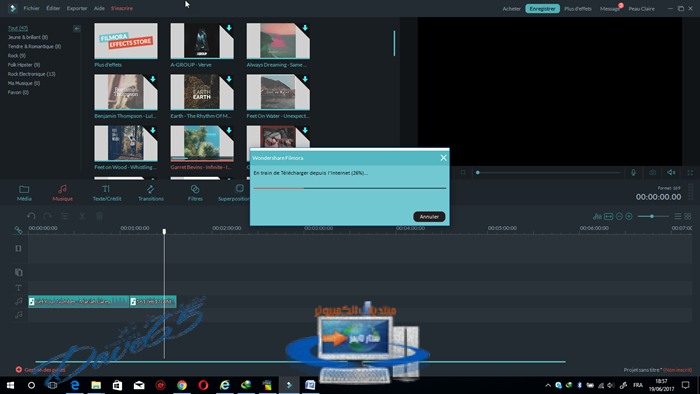Select Tendre & Romantique category
Viewport: 700px width, 394px height.
(x=34, y=46)
